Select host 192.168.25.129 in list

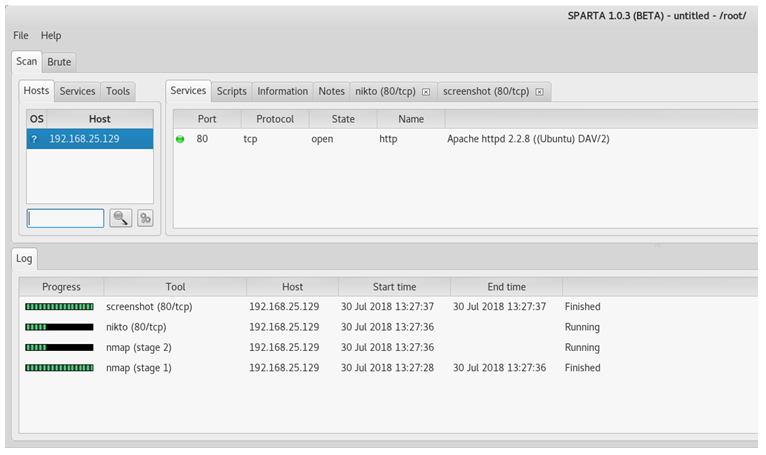[x=84, y=139]
